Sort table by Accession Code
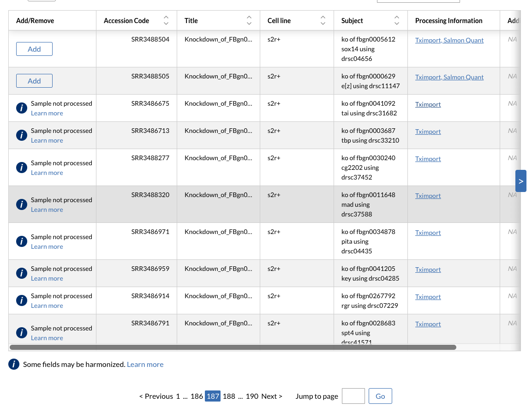The image size is (532, 408). point(166,20)
